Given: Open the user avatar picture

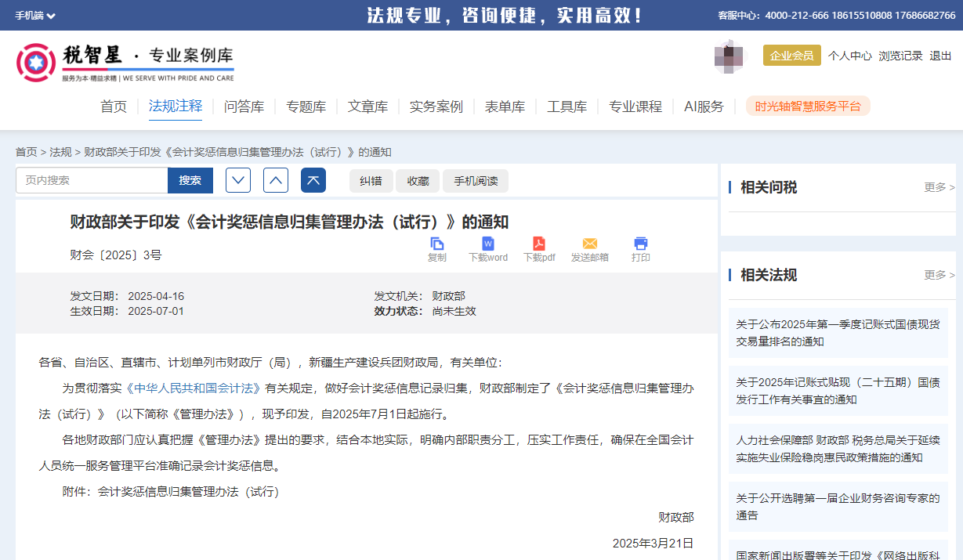Looking at the screenshot, I should [729, 56].
